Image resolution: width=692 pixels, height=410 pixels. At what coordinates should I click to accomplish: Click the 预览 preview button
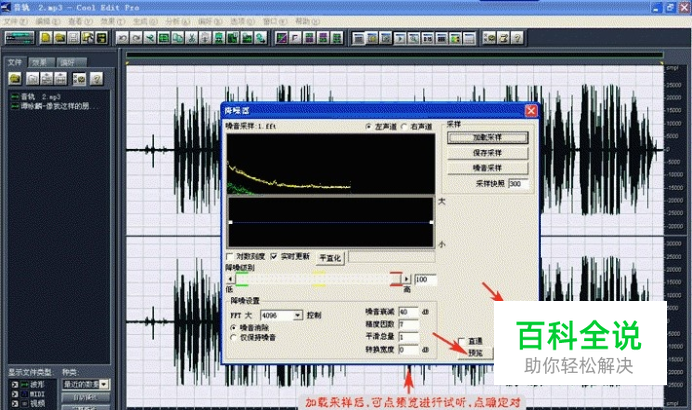475,353
